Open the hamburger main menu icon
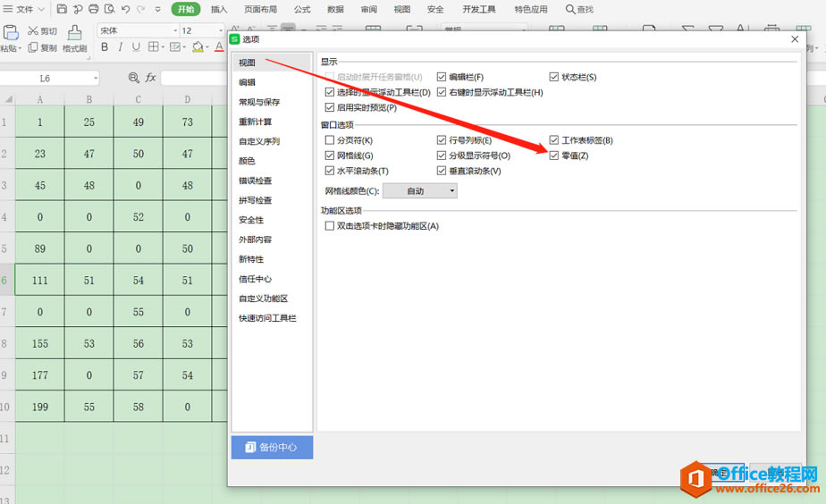This screenshot has height=504, width=826. tap(8, 9)
